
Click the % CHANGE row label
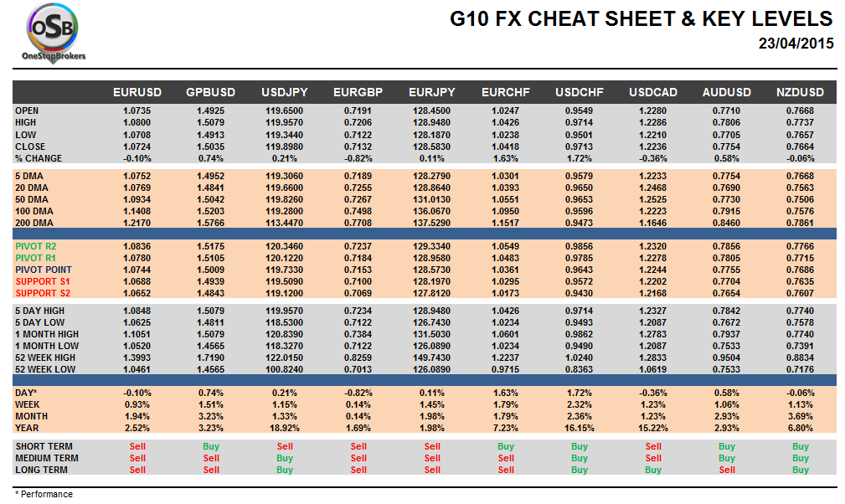[x=39, y=158]
